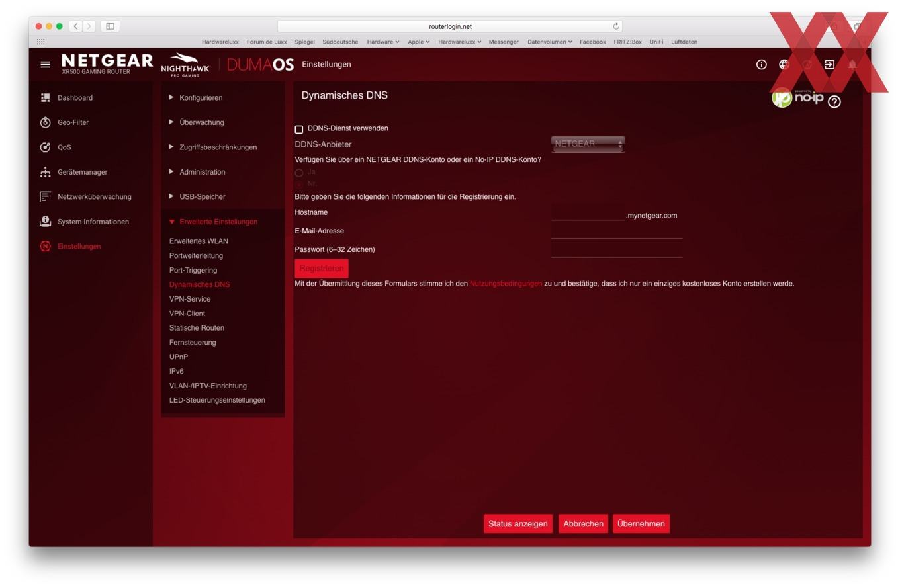Toggle the Safari sidebar button
Screen dimensions: 900x588
[110, 26]
